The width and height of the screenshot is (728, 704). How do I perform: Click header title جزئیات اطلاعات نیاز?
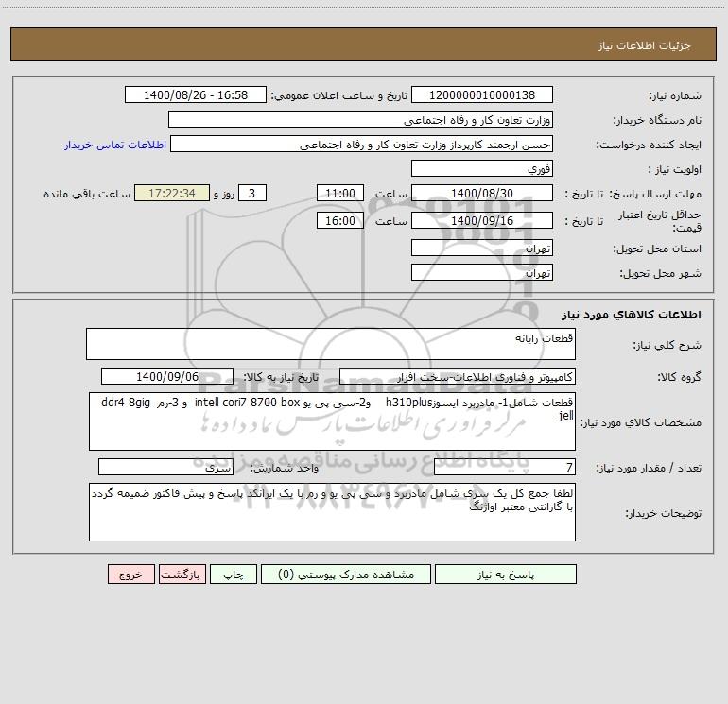point(645,45)
